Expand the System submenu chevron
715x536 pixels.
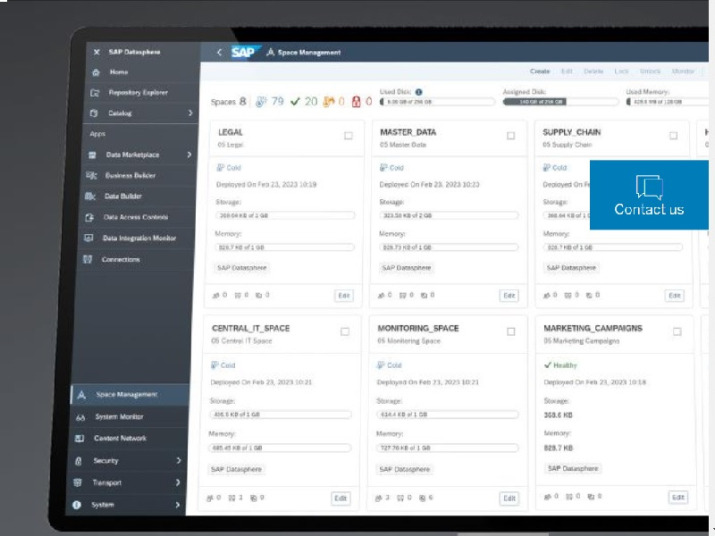[177, 505]
